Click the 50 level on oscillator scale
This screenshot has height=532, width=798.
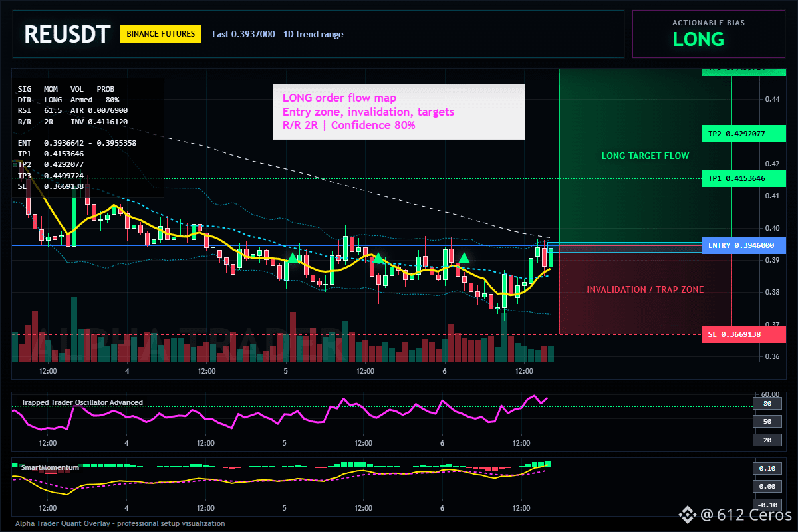767,422
